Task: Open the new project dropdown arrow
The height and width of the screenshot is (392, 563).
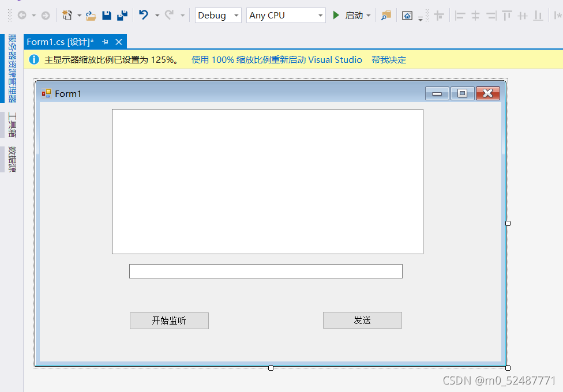Action: coord(80,16)
